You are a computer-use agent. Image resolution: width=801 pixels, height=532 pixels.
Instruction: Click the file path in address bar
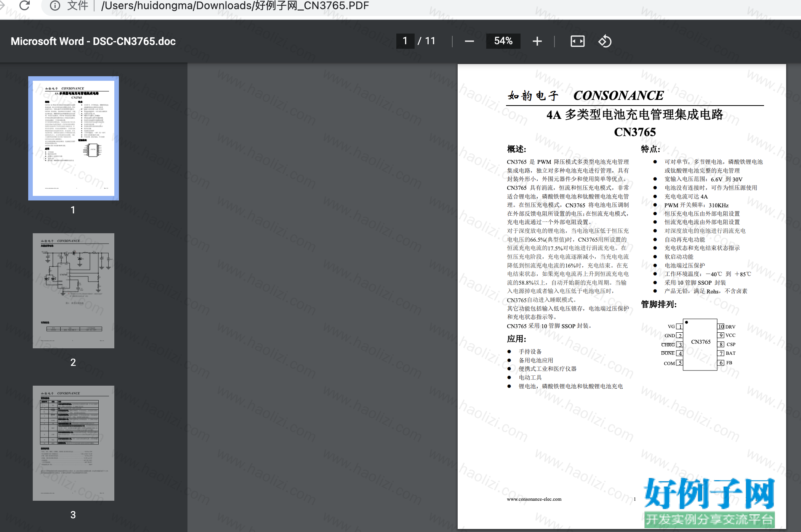point(235,6)
